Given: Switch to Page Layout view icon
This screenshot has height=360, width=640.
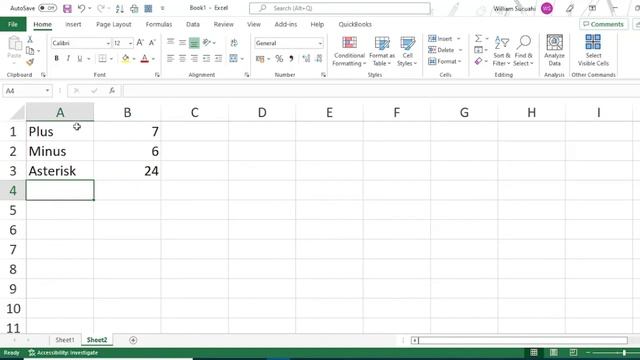Looking at the screenshot, I should point(553,352).
